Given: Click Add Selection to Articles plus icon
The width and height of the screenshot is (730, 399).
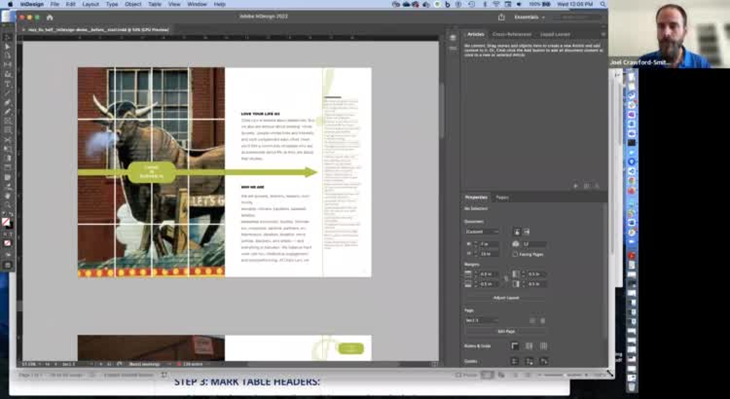Looking at the screenshot, I should (x=576, y=186).
